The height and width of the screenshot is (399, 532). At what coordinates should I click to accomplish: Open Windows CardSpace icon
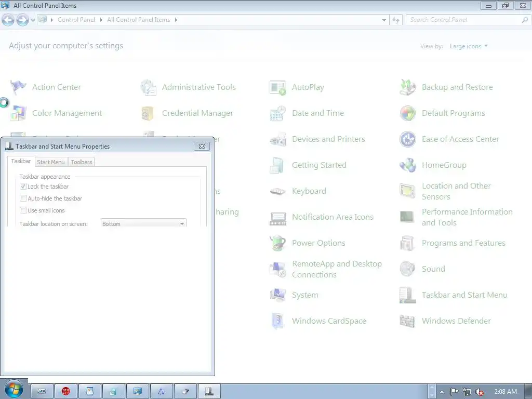click(x=278, y=321)
